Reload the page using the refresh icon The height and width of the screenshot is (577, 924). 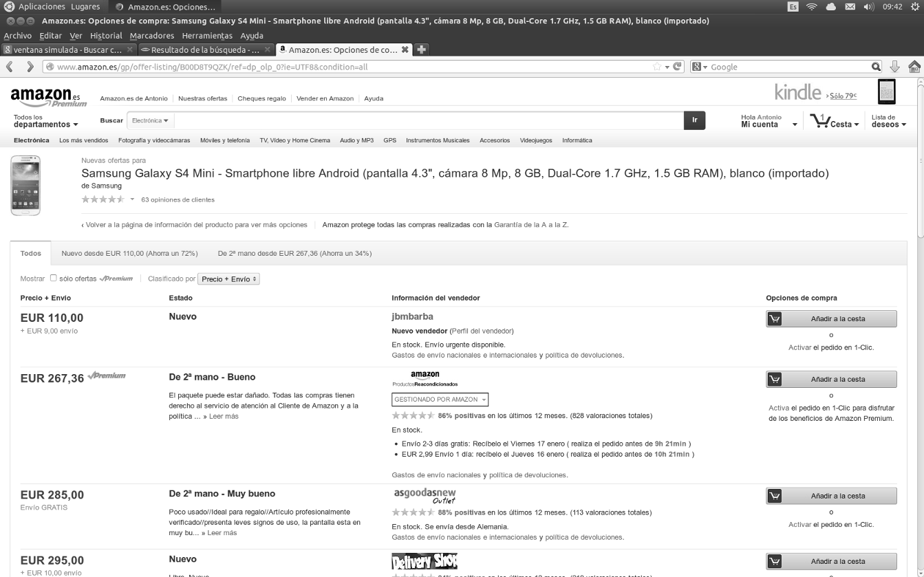pos(678,67)
